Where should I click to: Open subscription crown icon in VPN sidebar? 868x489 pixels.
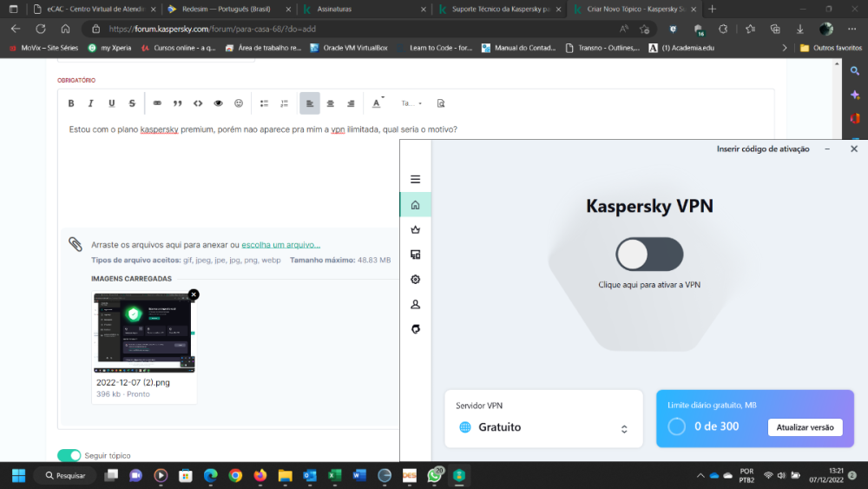click(x=415, y=230)
